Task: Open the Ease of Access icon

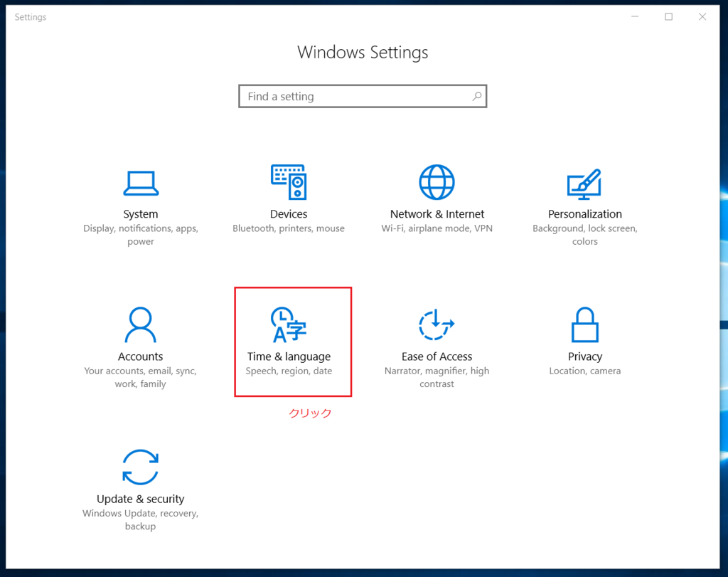Action: pos(437,324)
